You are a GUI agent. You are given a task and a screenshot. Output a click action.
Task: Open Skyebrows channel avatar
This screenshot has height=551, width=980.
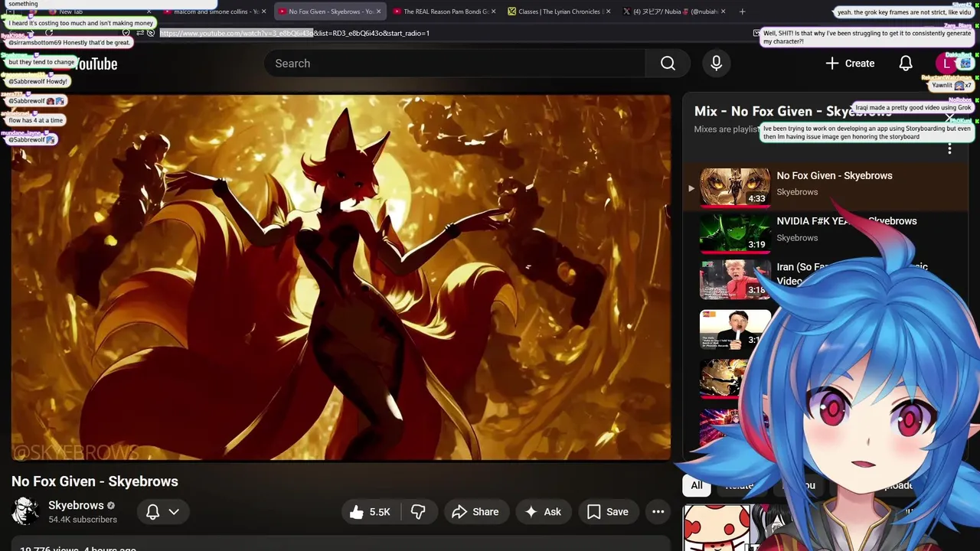pos(25,511)
